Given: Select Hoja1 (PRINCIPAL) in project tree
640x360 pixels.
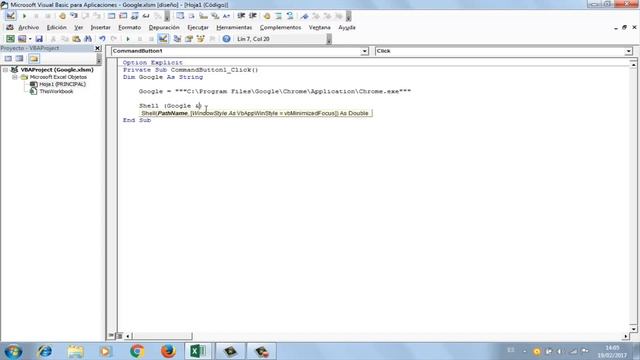Looking at the screenshot, I should (x=62, y=84).
